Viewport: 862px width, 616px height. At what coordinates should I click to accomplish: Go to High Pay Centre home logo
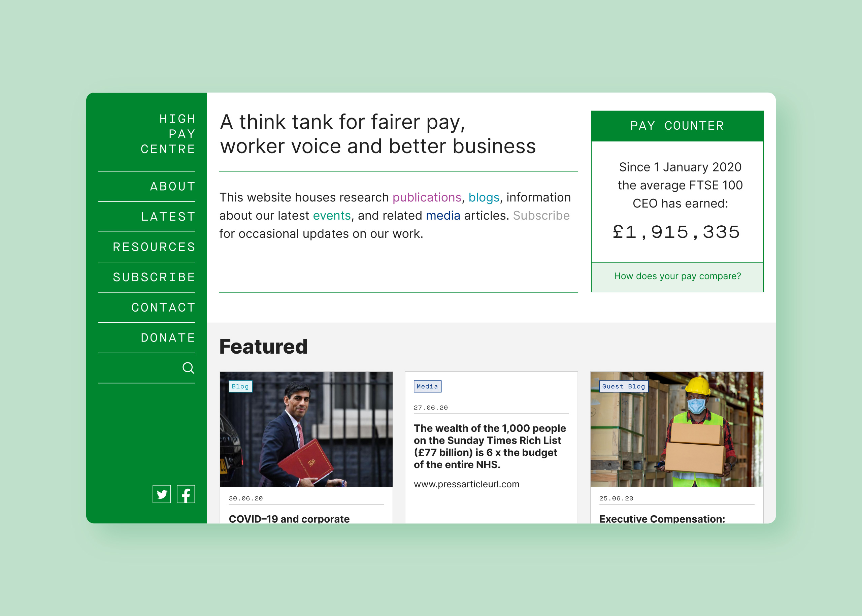coord(168,134)
